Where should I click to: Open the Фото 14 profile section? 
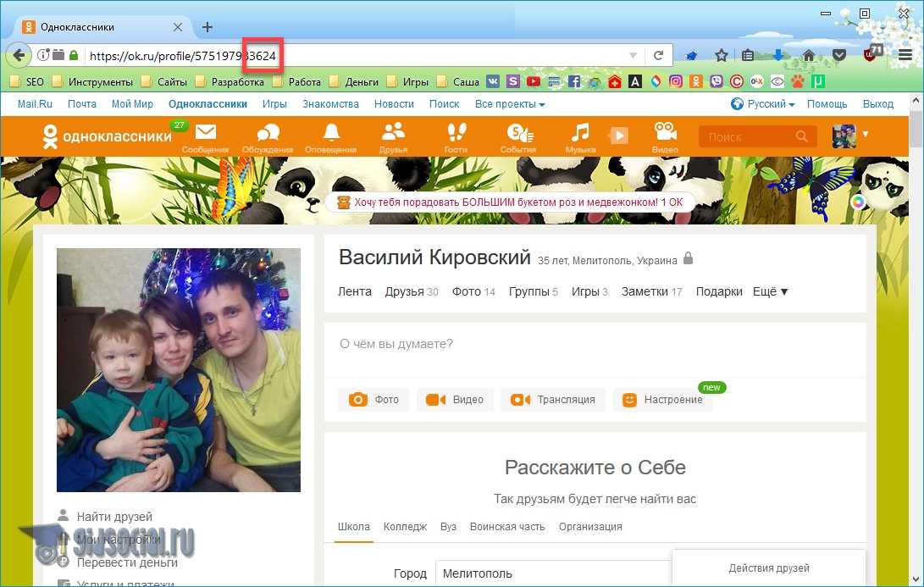[473, 291]
